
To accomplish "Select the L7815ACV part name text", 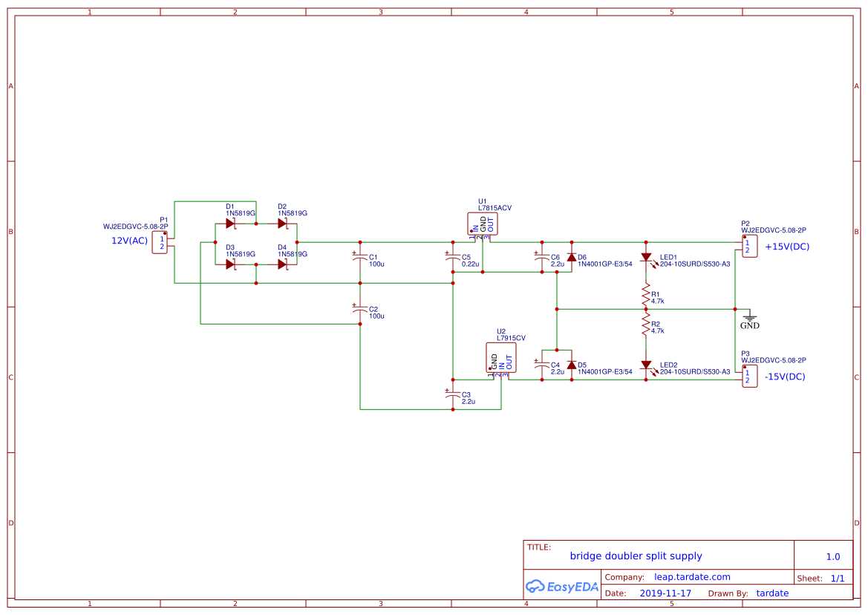I will pyautogui.click(x=495, y=208).
